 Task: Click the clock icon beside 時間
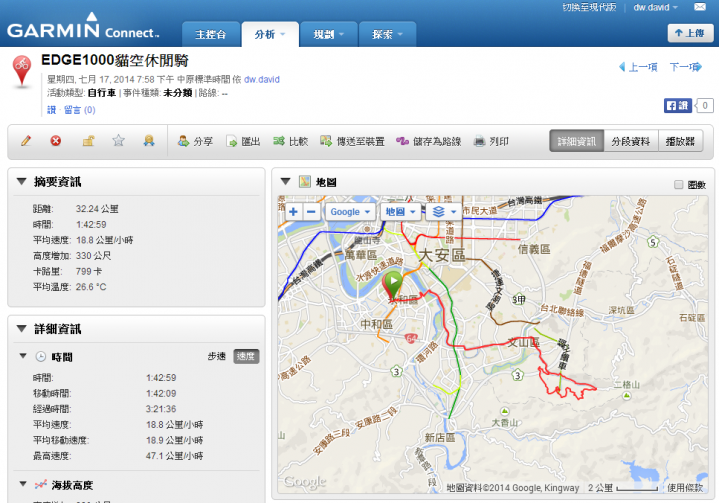pos(41,356)
